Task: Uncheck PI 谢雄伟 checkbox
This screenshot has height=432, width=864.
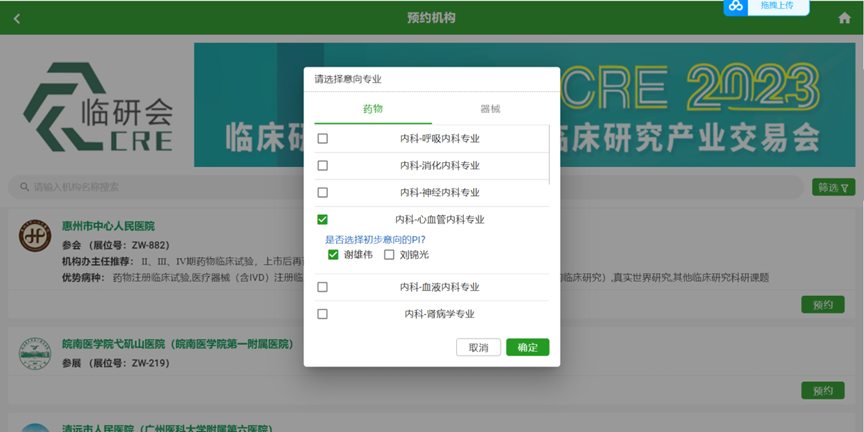Action: coord(333,255)
